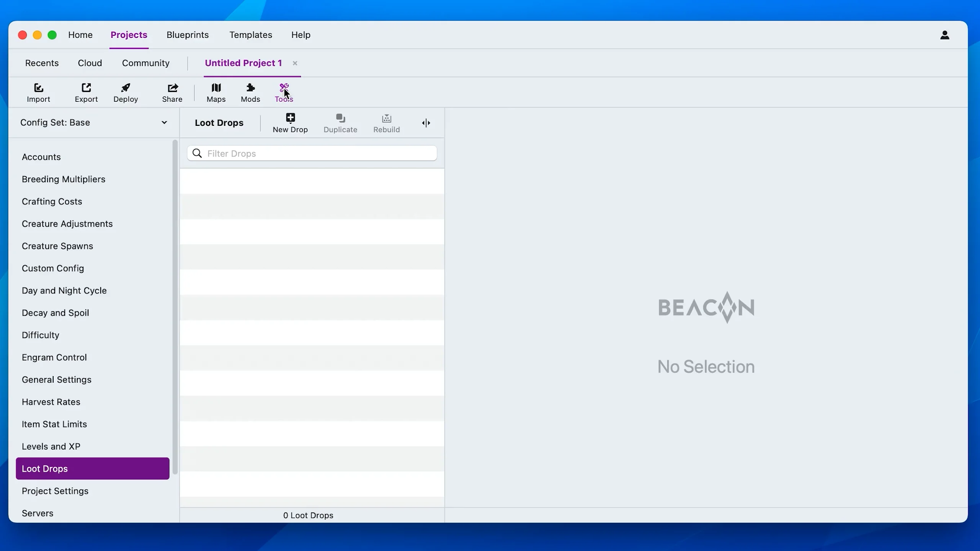Click the Import toolbar icon

coord(38,88)
